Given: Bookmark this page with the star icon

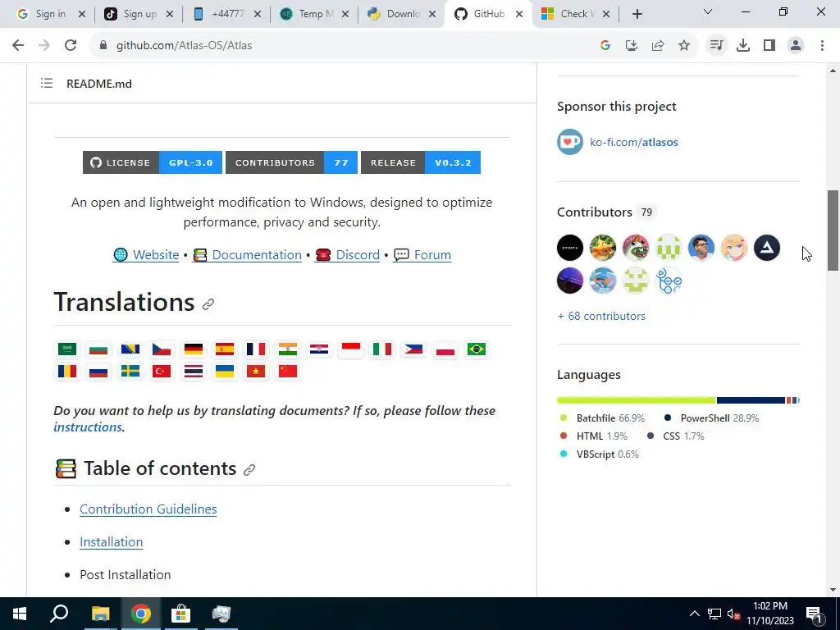Looking at the screenshot, I should point(684,46).
